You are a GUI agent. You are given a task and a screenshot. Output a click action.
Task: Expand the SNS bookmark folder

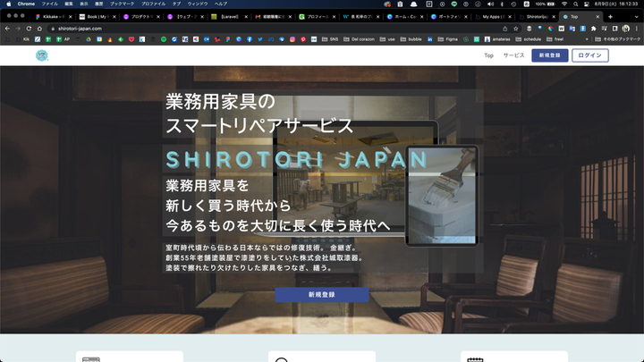330,39
